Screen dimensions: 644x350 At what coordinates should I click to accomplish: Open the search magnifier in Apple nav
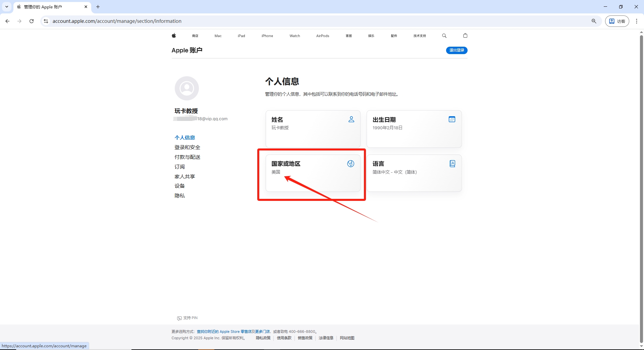pos(444,36)
